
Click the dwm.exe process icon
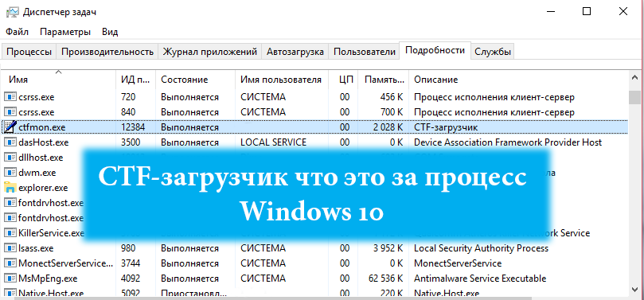tap(10, 173)
